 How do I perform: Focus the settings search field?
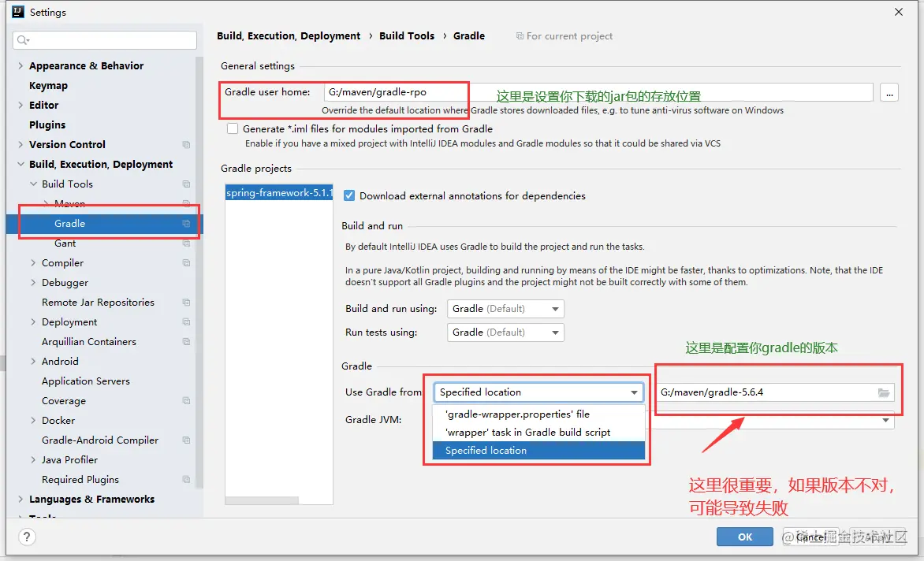[105, 40]
